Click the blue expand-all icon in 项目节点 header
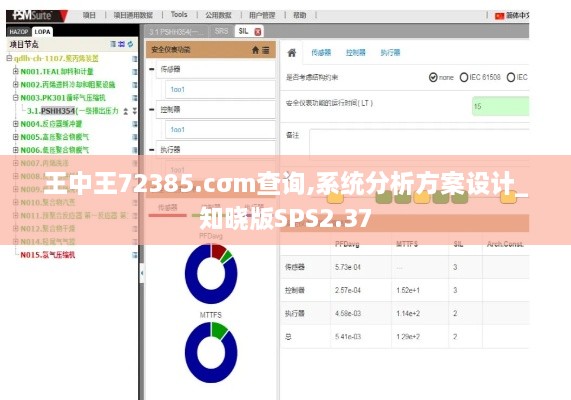The width and height of the screenshot is (571, 400). [x=122, y=44]
